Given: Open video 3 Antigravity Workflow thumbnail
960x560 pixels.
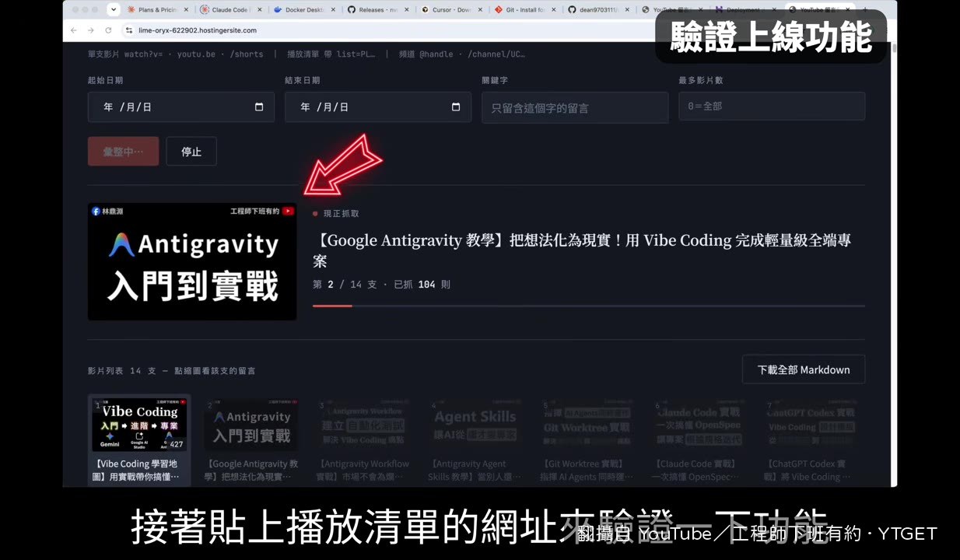Looking at the screenshot, I should click(364, 425).
